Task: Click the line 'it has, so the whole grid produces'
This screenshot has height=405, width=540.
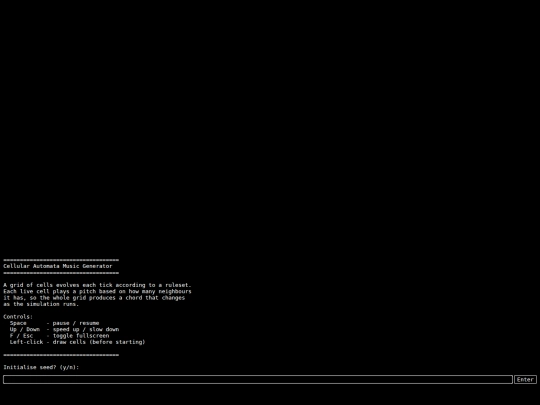Action: click(x=94, y=298)
